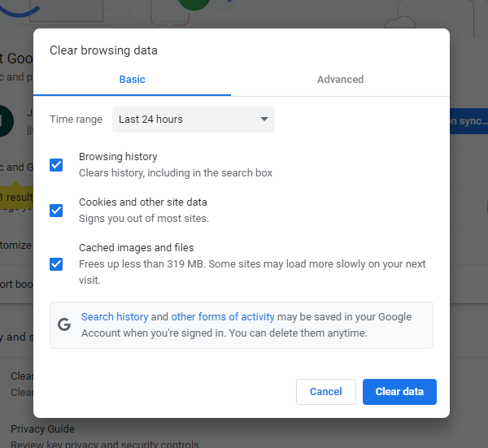
Task: Click the Cookies and other site data label
Action: tap(143, 202)
